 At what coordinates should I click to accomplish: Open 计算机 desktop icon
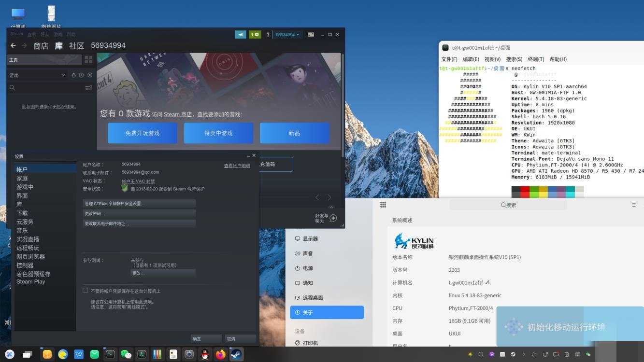click(x=18, y=17)
